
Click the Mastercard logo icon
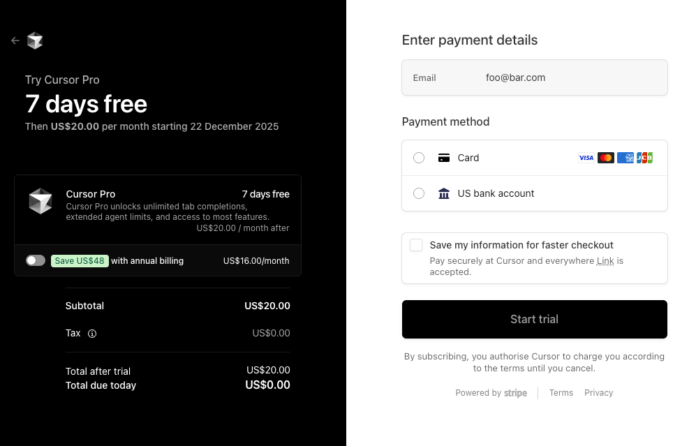click(x=606, y=158)
